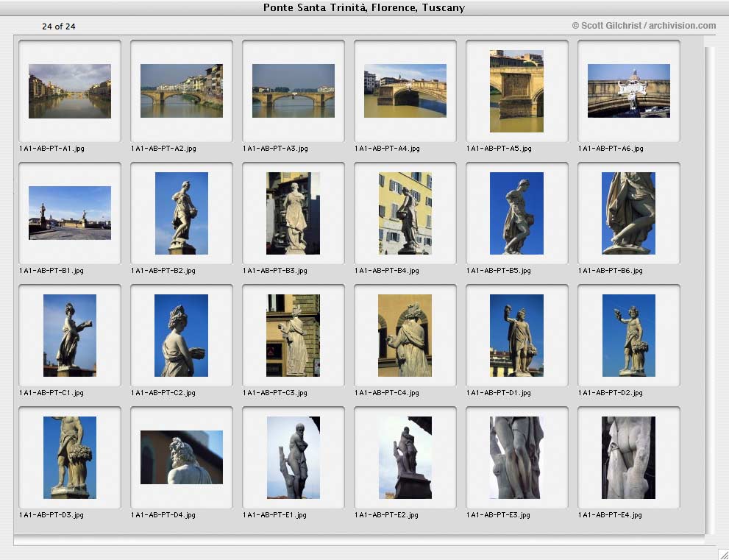
Task: Open the 1A1-AB-PT-D4.jpg bearded head thumbnail
Action: 181,457
